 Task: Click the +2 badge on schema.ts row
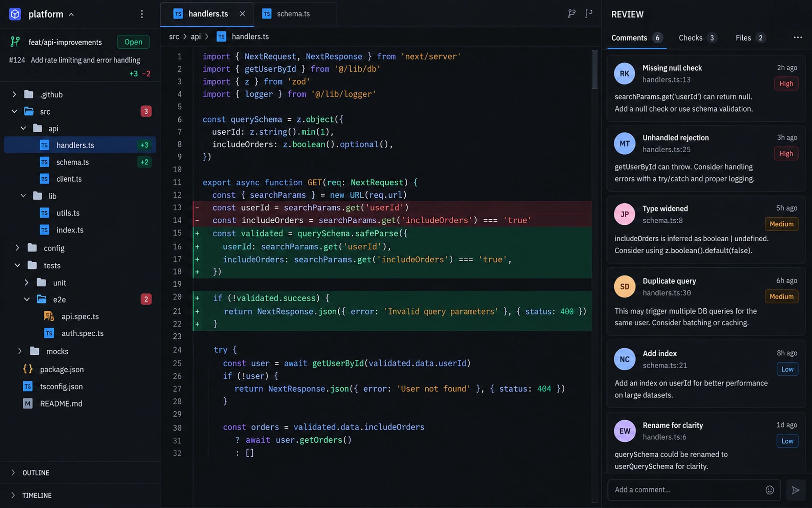point(144,162)
